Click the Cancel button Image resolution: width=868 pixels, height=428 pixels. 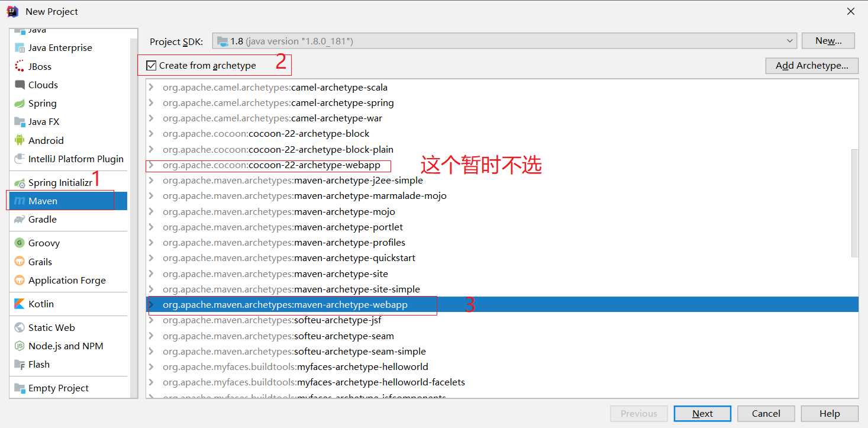766,414
